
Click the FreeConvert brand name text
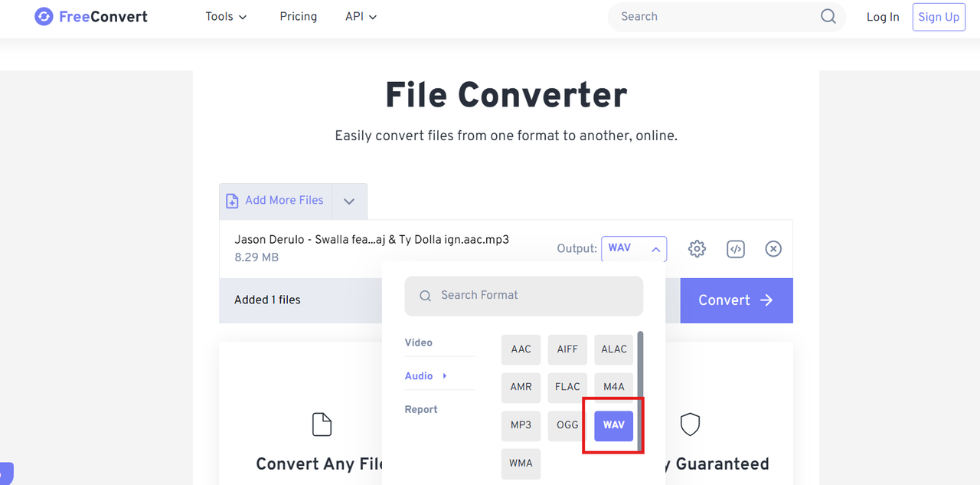103,17
